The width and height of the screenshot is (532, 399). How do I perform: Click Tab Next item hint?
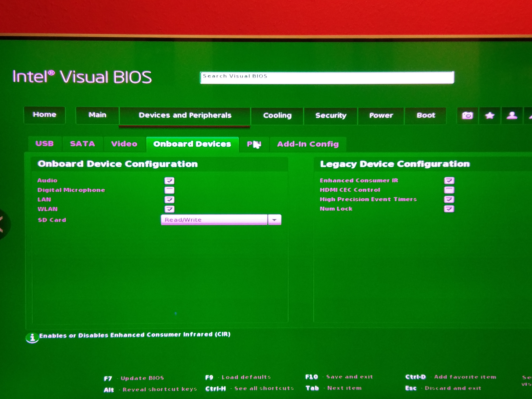[x=334, y=388]
